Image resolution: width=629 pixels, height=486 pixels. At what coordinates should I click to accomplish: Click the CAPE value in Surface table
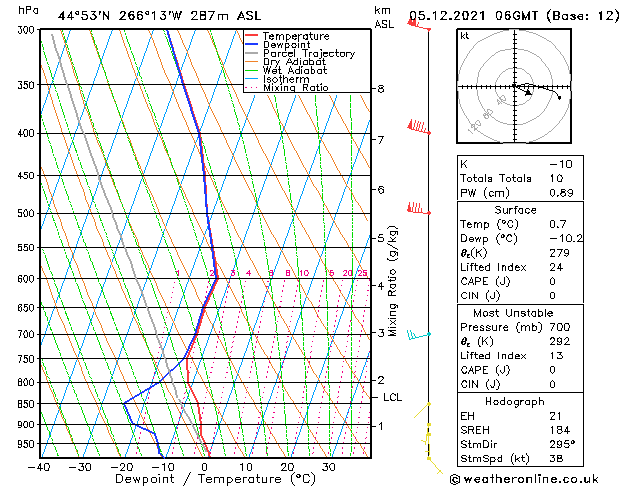click(x=552, y=281)
